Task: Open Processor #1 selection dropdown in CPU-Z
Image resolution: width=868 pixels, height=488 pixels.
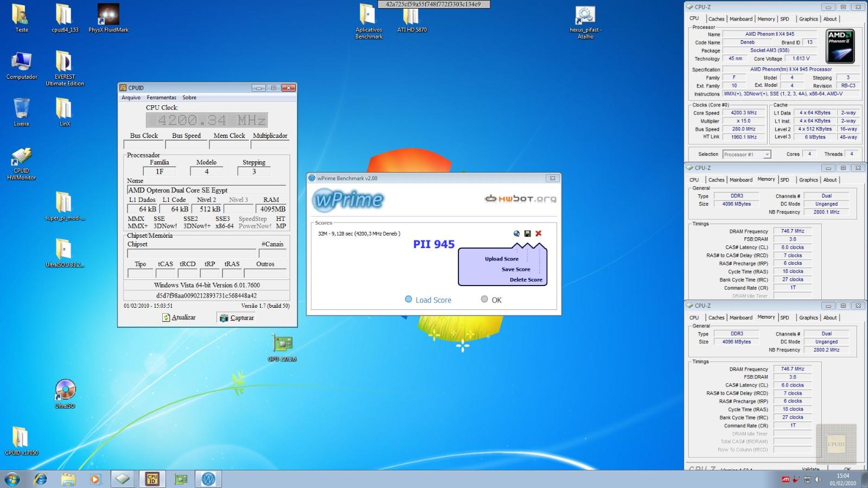Action: point(746,154)
